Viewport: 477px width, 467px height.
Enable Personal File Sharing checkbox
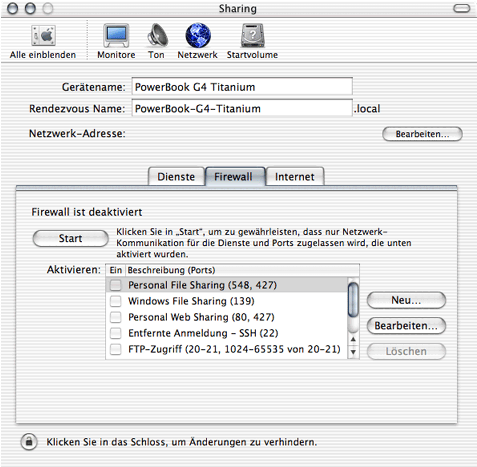click(x=116, y=285)
